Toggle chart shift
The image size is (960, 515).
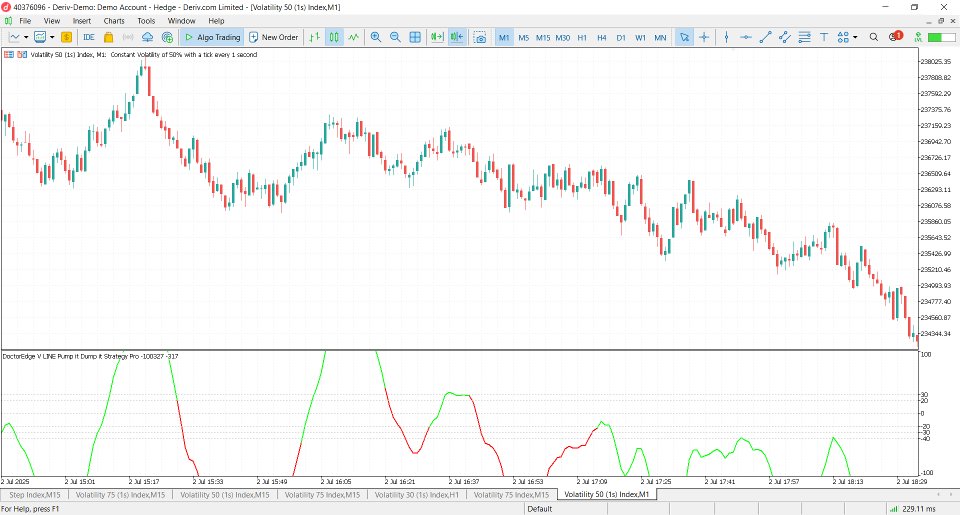tap(457, 37)
